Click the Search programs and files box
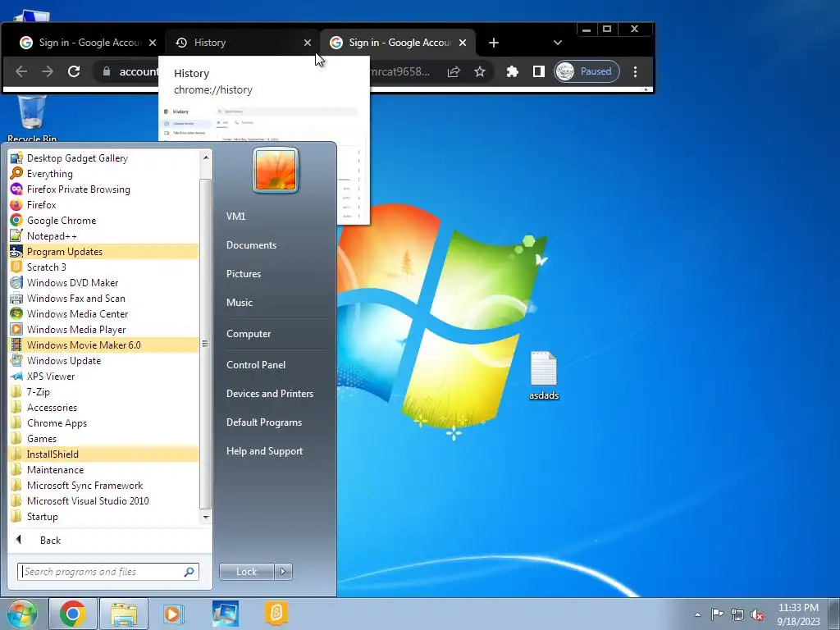 (108, 572)
